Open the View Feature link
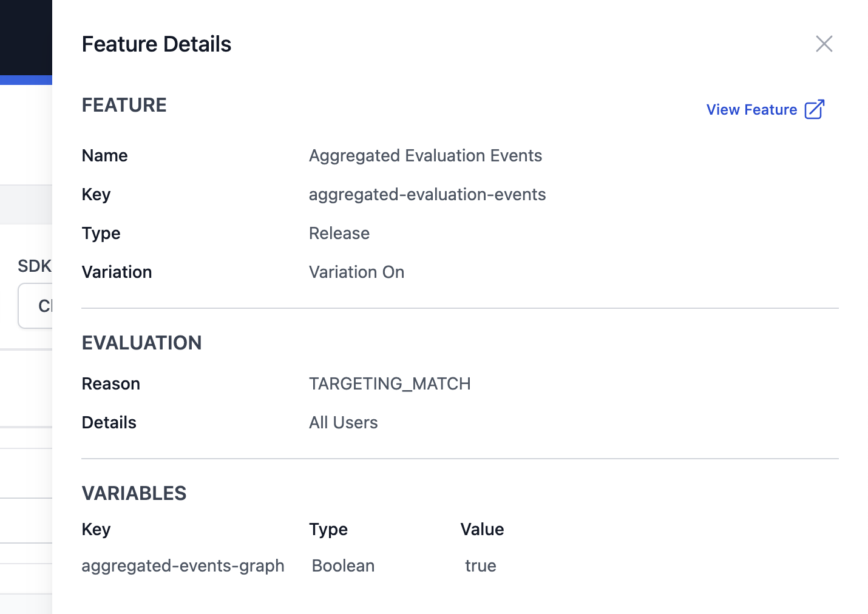Screen dimensions: 868x614 click(x=751, y=110)
